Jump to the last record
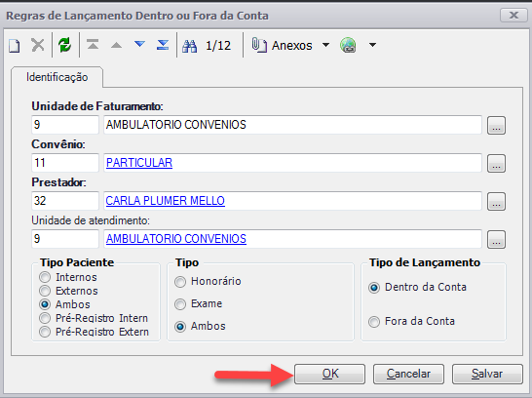Viewport: 532px width, 398px height. (x=163, y=45)
